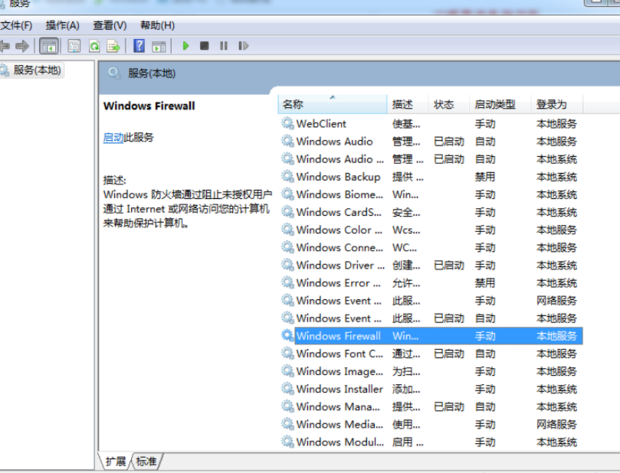Viewport: 620px width, 473px height.
Task: Select the Windows Image... service name
Action: tap(340, 371)
